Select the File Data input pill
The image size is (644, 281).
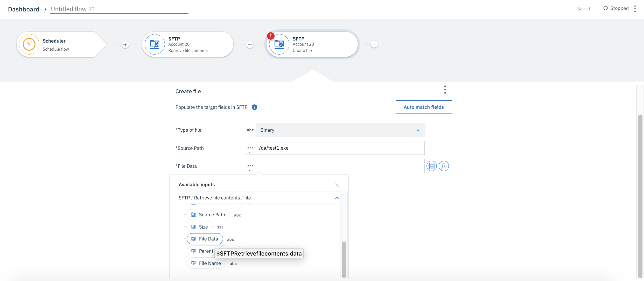point(205,239)
